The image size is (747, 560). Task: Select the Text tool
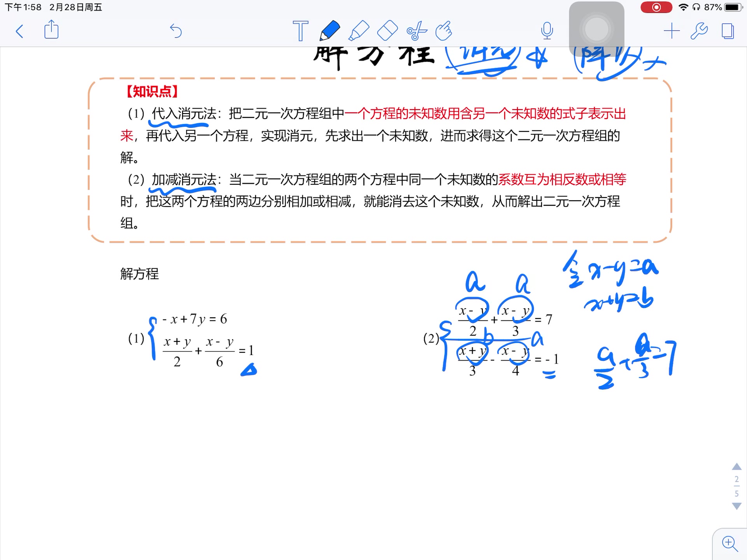click(x=300, y=31)
